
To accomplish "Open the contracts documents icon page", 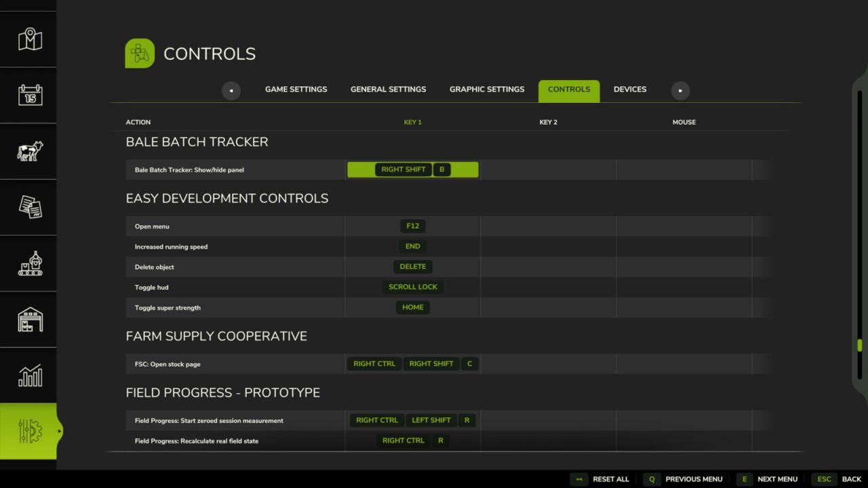I will click(30, 207).
